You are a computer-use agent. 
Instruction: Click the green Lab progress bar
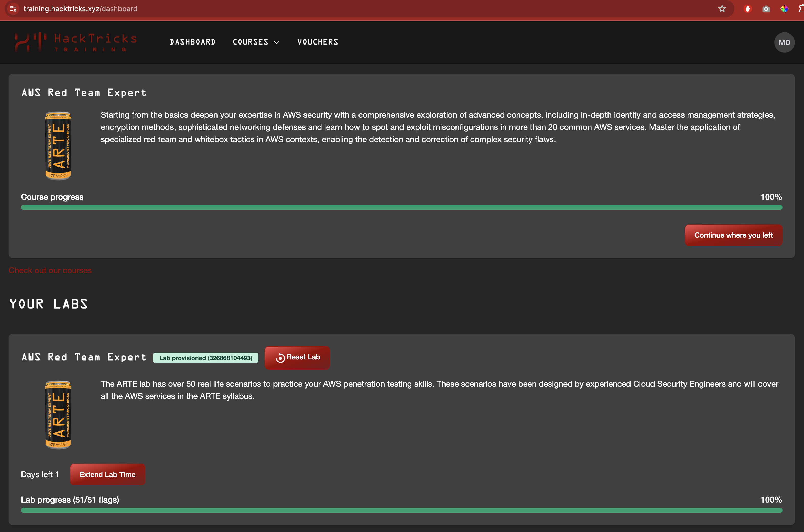pyautogui.click(x=401, y=510)
